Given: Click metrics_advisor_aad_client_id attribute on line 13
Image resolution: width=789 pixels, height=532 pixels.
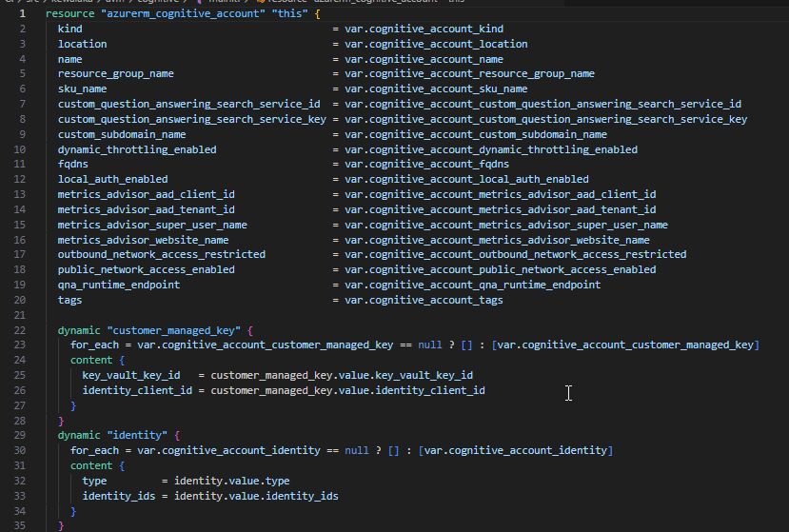Looking at the screenshot, I should click(x=147, y=194).
